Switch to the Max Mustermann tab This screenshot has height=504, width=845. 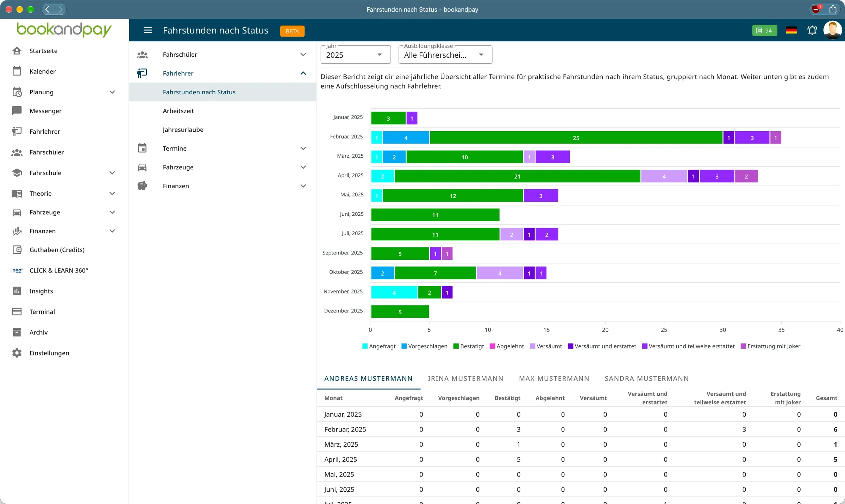point(554,378)
